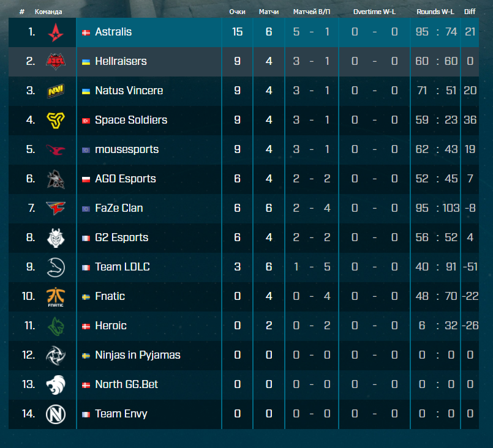
Task: Click the Hellraisers team logo
Action: click(x=56, y=61)
